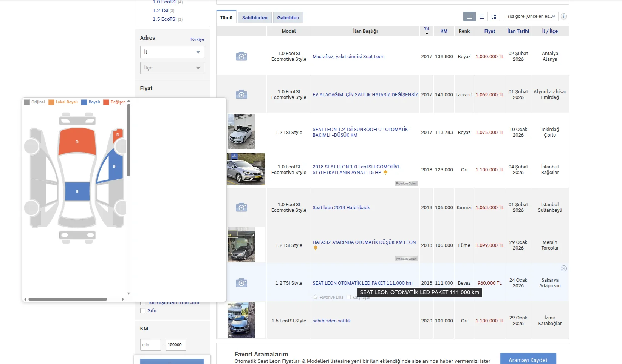
Task: Switch to the plain list view icon
Action: click(481, 17)
